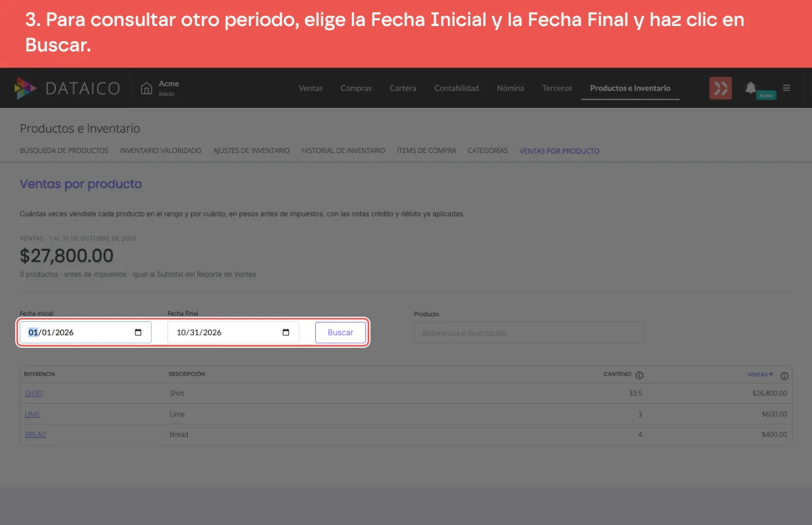
Task: Switch to Historial de Inventario tab
Action: click(x=343, y=151)
